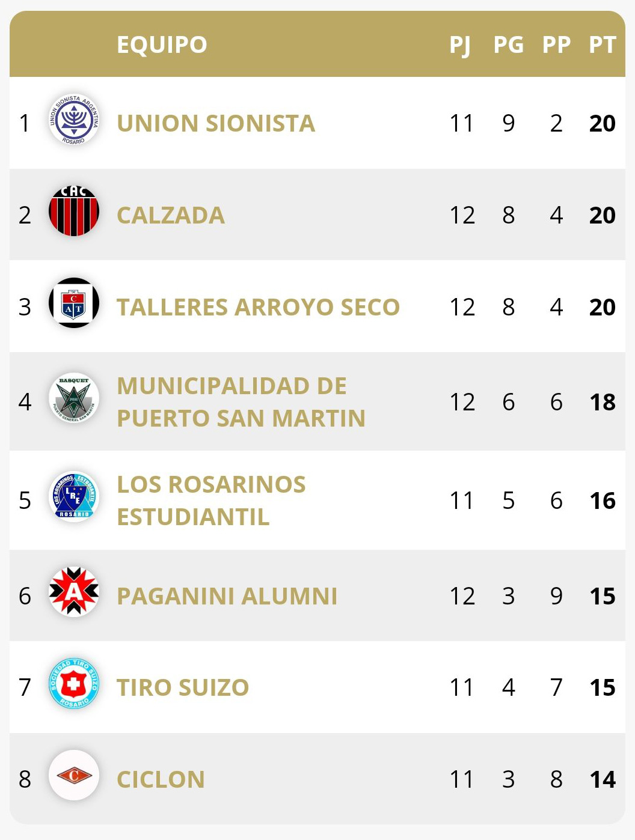Open the Paganini Alumni star logo

pyautogui.click(x=73, y=592)
